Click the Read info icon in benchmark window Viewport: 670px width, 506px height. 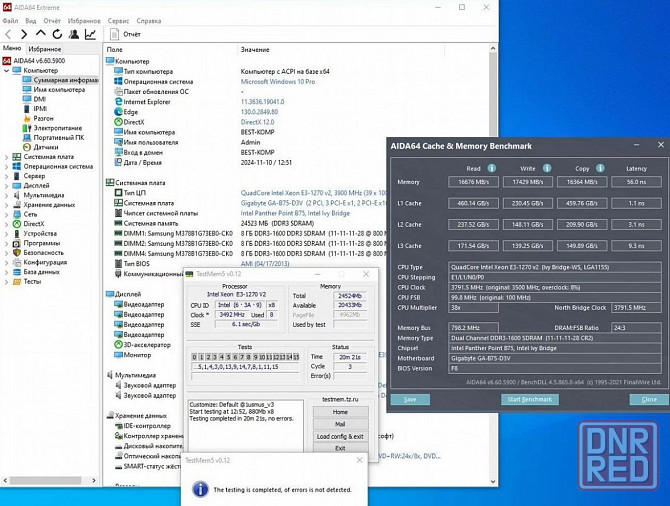coord(492,168)
